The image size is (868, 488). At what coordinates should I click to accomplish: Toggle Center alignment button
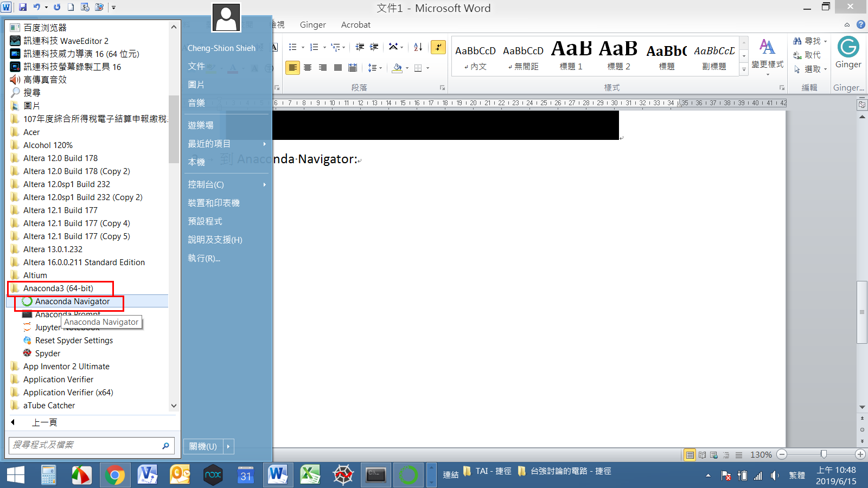pyautogui.click(x=308, y=68)
